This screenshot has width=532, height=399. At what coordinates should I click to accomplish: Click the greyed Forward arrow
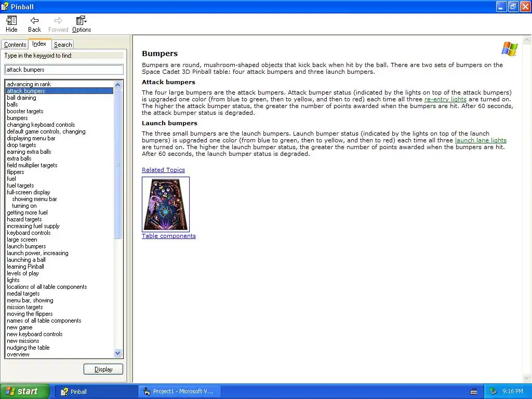coord(58,24)
